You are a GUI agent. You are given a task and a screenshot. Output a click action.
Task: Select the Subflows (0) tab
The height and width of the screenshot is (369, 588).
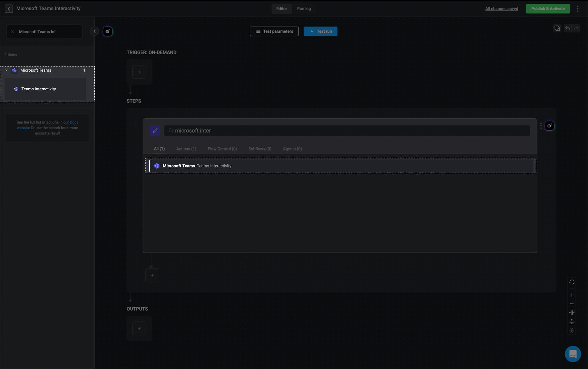pyautogui.click(x=260, y=149)
